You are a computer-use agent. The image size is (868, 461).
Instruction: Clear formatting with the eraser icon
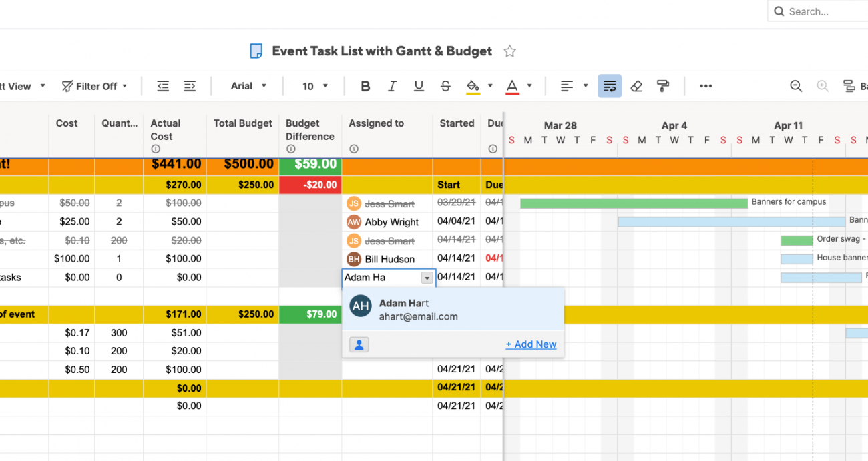point(636,86)
